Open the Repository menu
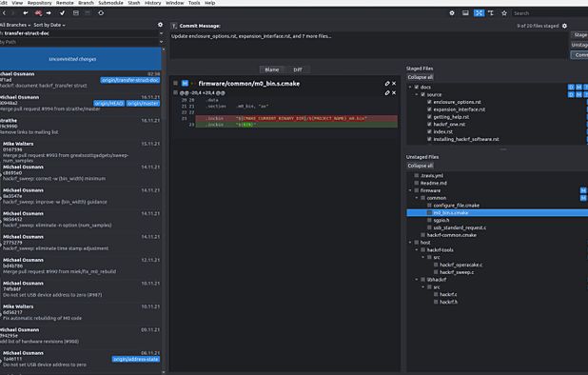 39,3
